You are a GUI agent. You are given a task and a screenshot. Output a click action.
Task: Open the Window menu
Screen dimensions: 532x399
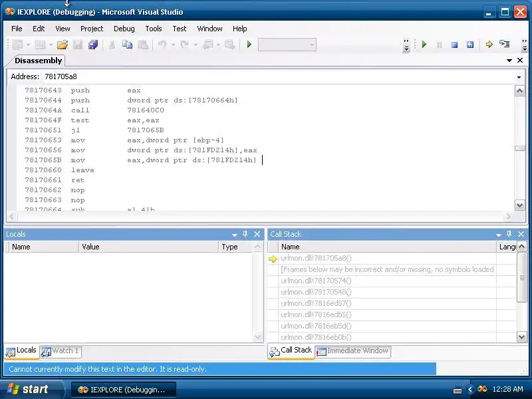click(x=209, y=29)
